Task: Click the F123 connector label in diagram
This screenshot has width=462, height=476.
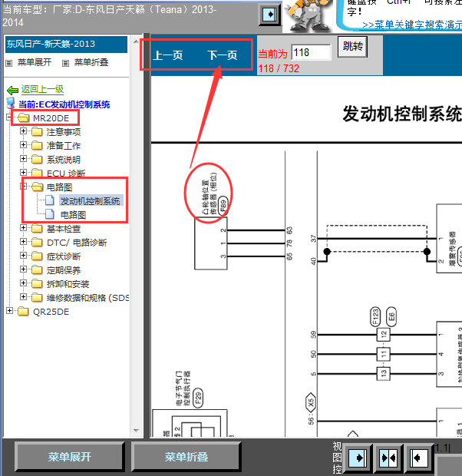Action: coord(375,316)
